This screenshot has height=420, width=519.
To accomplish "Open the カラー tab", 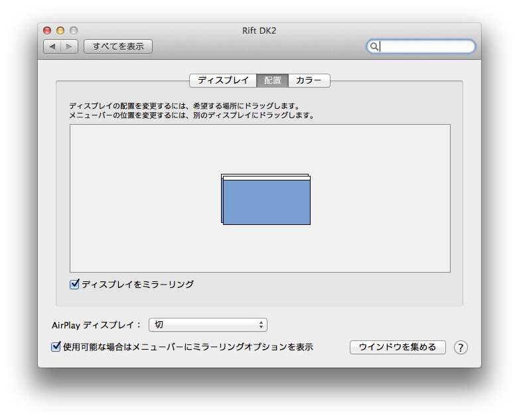I will [x=309, y=80].
